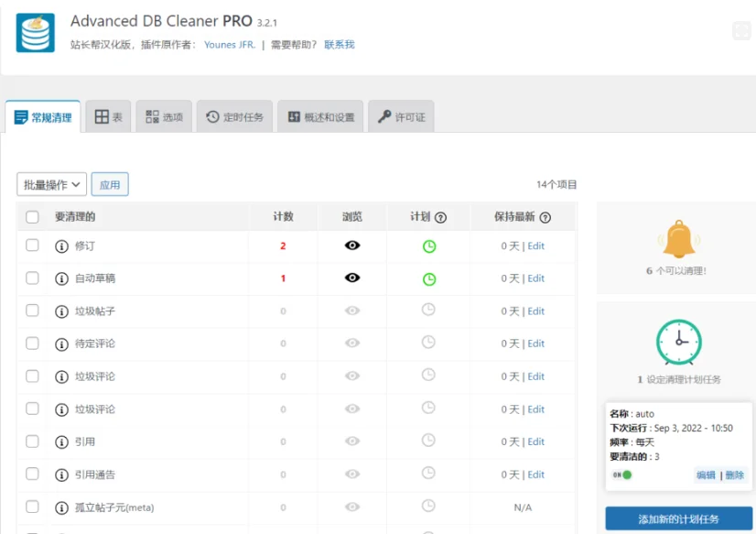
Task: Click the eye icon in 引用通告 row
Action: point(352,474)
